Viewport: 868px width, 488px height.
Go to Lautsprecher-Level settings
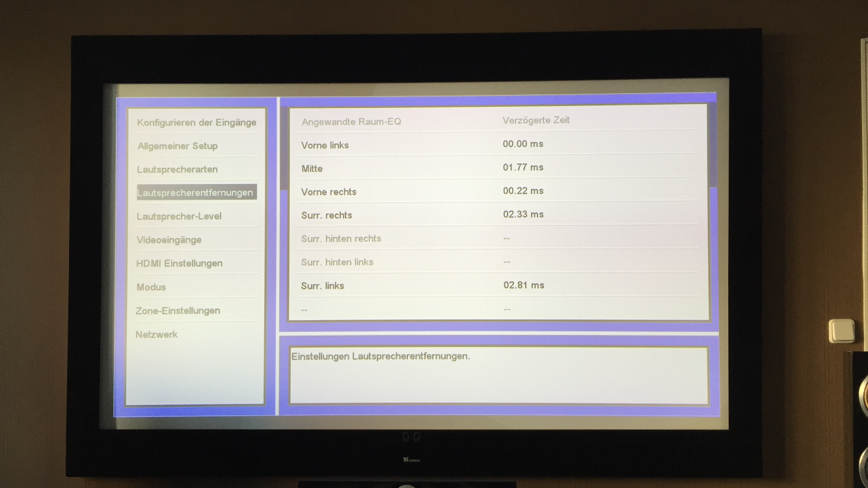click(x=179, y=216)
